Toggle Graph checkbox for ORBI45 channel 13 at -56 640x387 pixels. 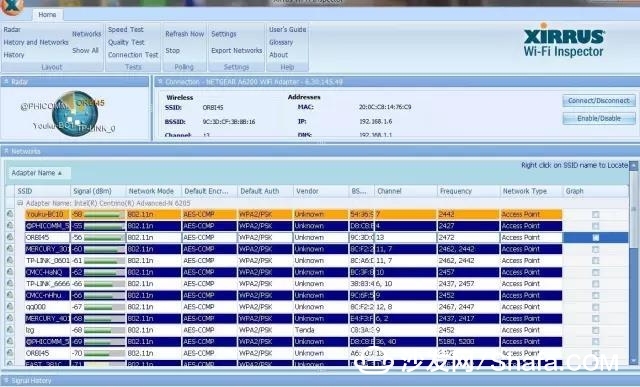(596, 237)
